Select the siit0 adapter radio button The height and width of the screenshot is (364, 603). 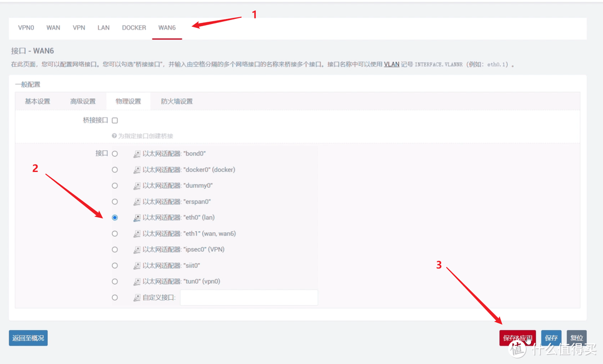click(x=115, y=266)
